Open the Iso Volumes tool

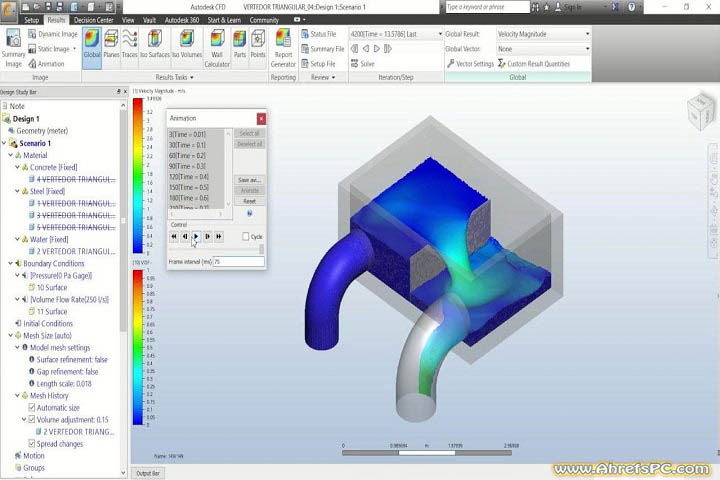tap(187, 44)
